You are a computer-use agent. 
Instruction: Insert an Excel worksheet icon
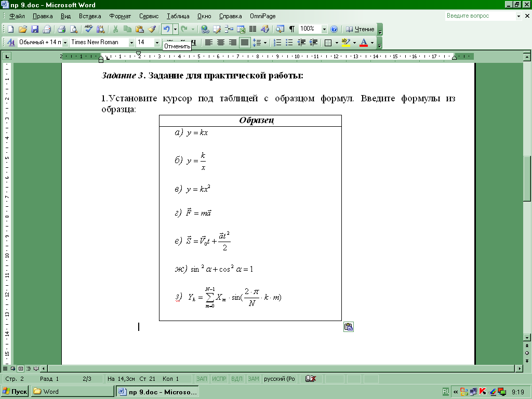[x=241, y=29]
